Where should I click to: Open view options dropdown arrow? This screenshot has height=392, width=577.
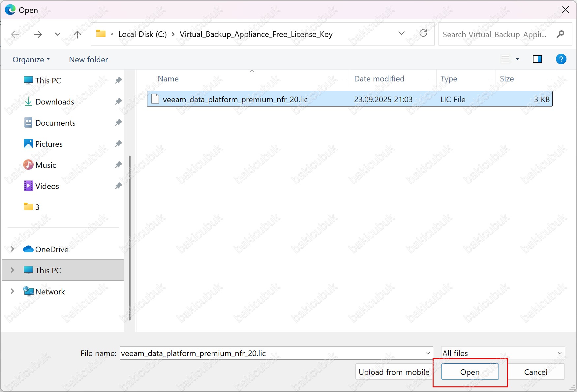coord(517,59)
